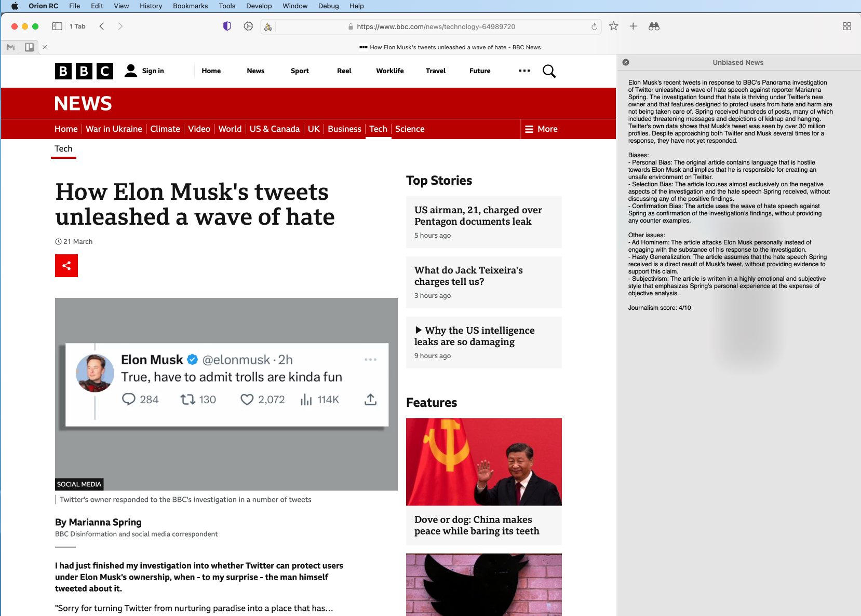Open Climate news section
Viewport: 861px width, 616px height.
point(165,129)
